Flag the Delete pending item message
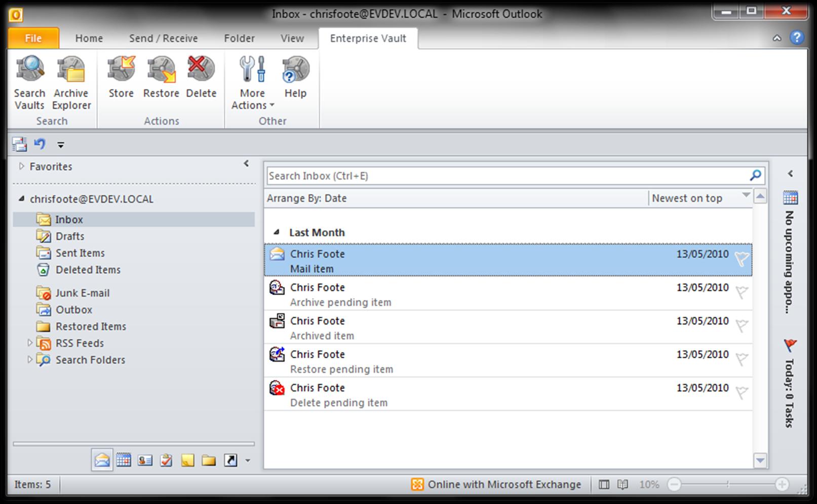The height and width of the screenshot is (504, 817). (742, 393)
